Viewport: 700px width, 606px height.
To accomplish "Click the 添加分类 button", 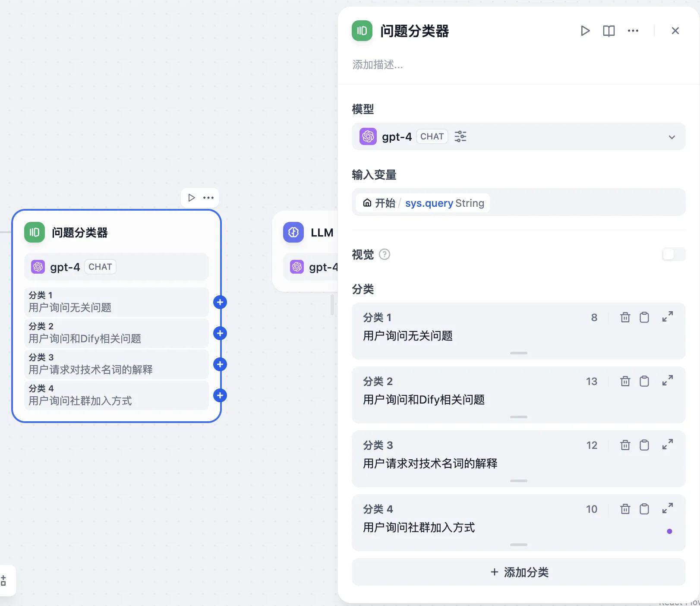I will point(518,572).
